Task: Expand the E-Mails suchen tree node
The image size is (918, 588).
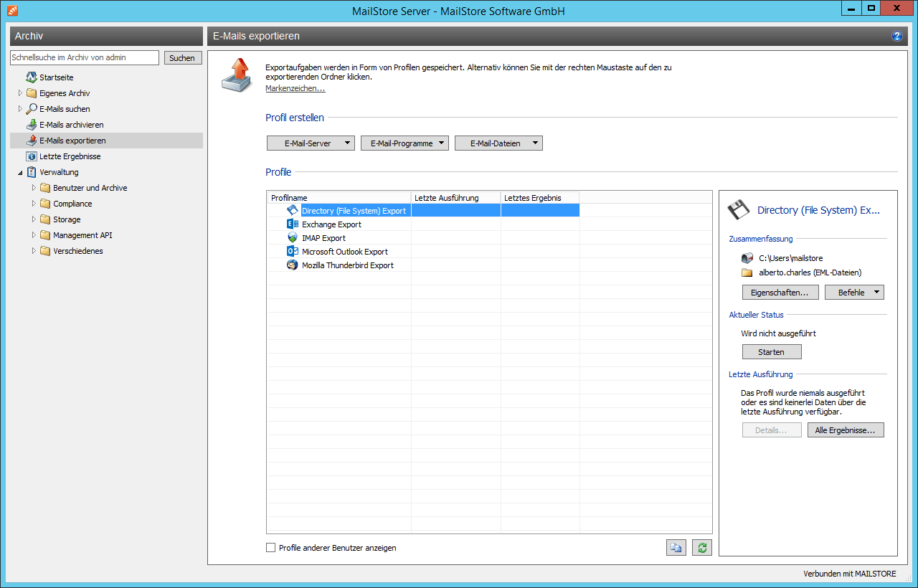Action: 20,109
